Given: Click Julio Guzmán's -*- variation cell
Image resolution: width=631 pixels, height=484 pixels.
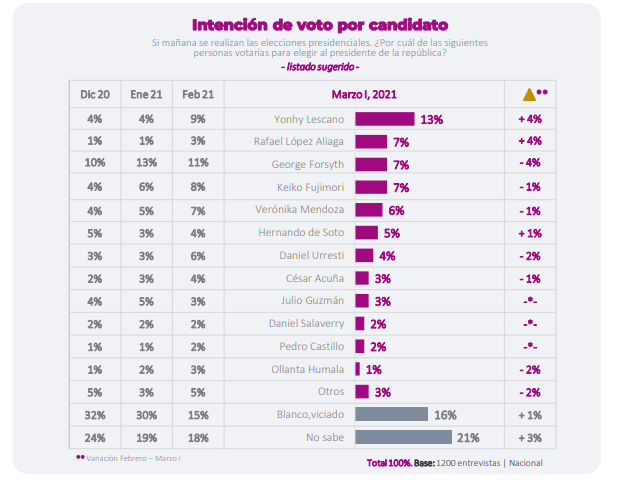Looking at the screenshot, I should point(530,301).
